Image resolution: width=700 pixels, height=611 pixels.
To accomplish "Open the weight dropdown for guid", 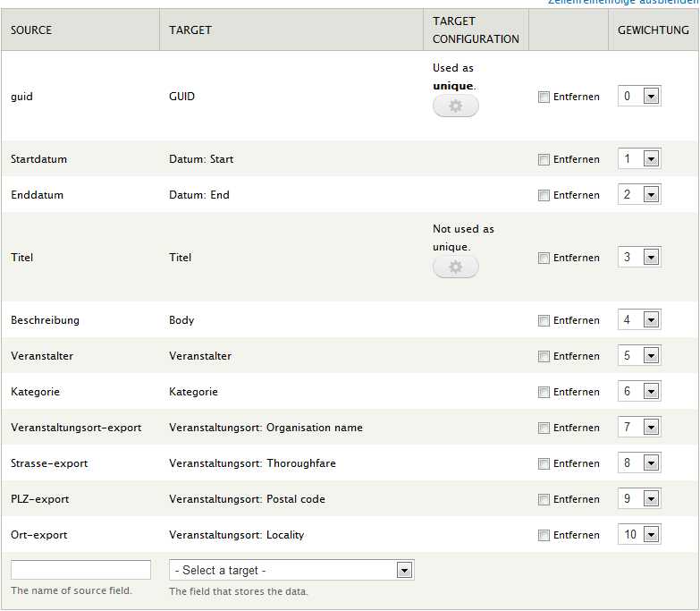I will click(639, 97).
